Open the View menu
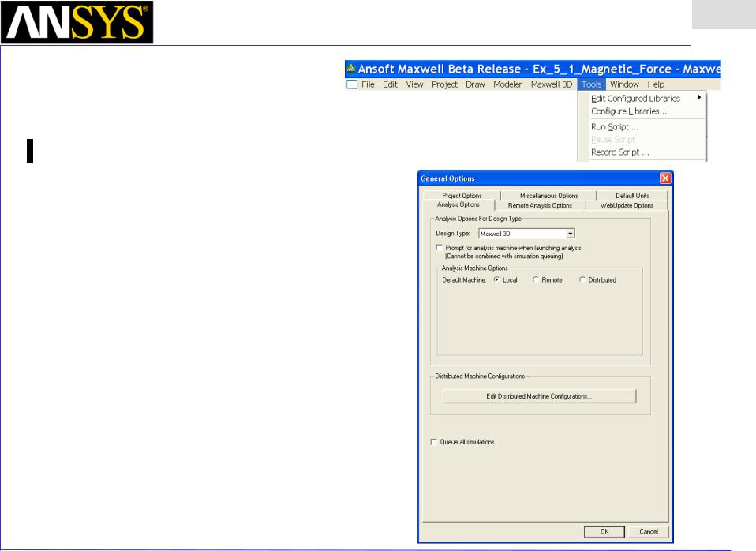The height and width of the screenshot is (551, 756). coord(414,84)
